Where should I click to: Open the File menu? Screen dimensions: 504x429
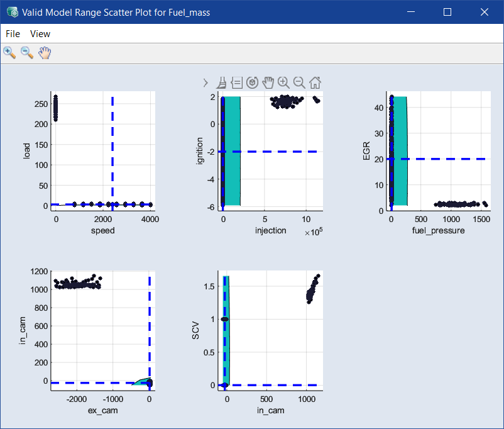click(x=13, y=34)
